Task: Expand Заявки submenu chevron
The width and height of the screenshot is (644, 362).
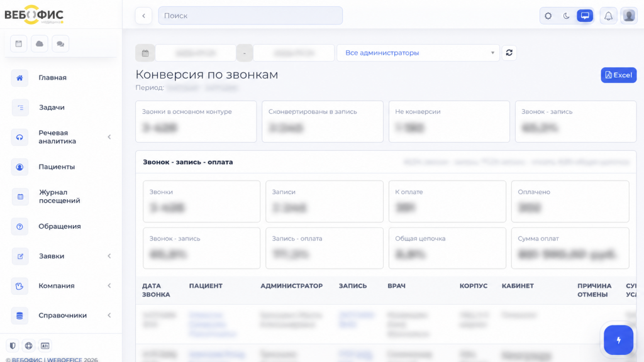Action: pyautogui.click(x=109, y=256)
